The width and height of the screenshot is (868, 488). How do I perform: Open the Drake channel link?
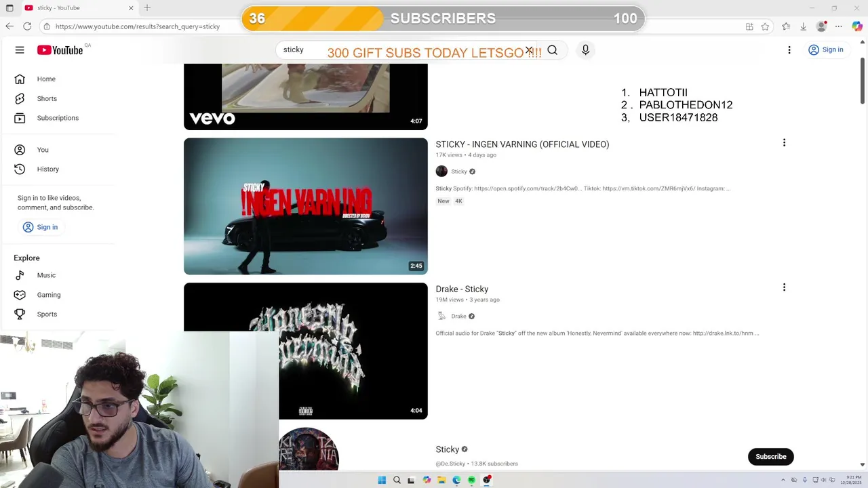(458, 316)
